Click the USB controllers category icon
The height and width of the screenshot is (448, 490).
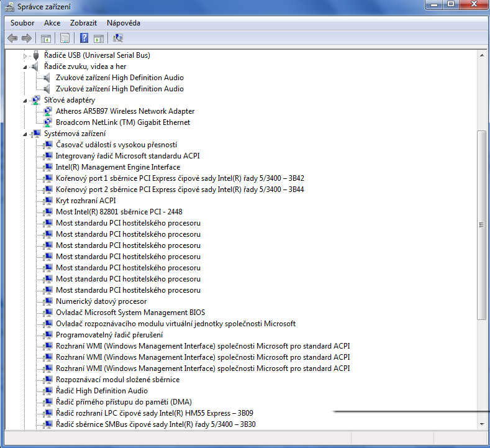(36, 55)
